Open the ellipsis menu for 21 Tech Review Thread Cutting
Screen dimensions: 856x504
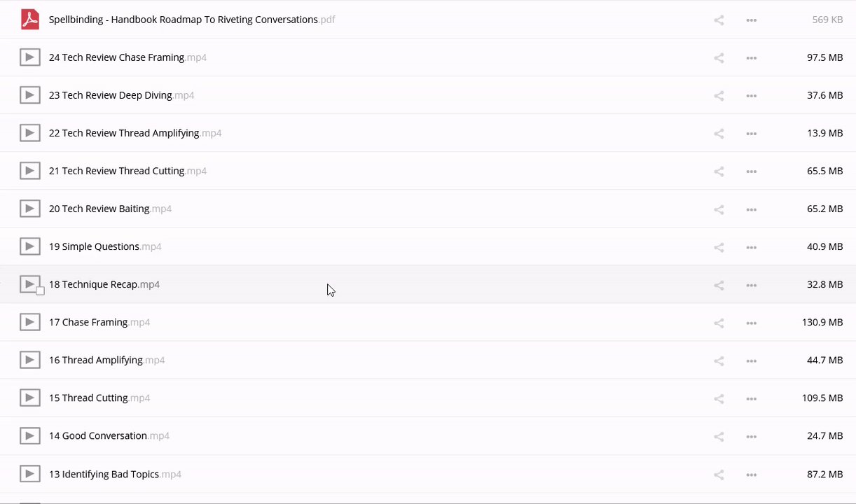point(752,171)
